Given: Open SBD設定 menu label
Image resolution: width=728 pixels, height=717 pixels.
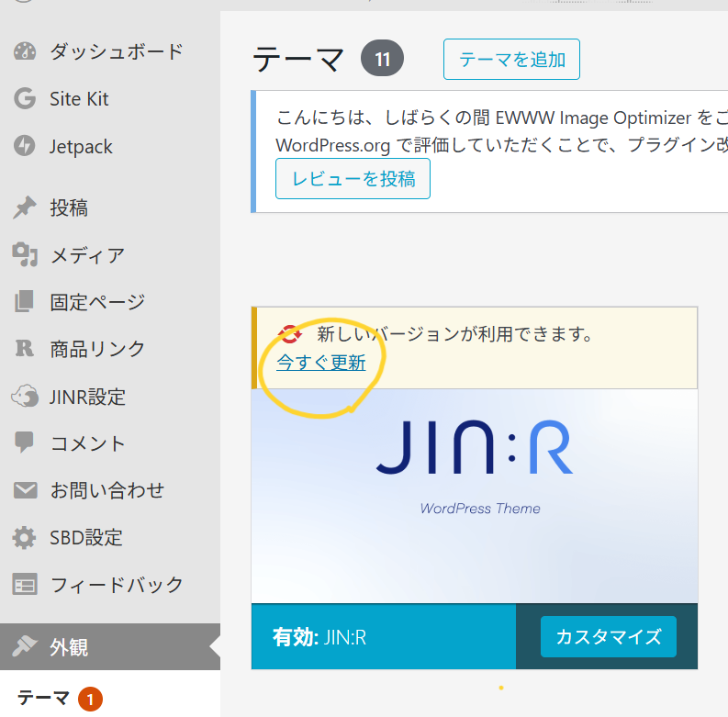Looking at the screenshot, I should point(86,538).
